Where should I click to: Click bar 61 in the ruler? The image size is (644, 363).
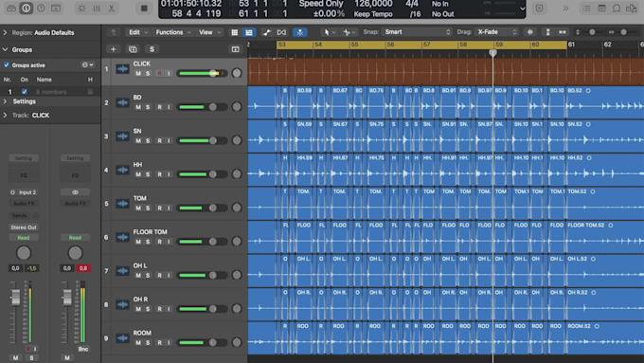click(571, 45)
